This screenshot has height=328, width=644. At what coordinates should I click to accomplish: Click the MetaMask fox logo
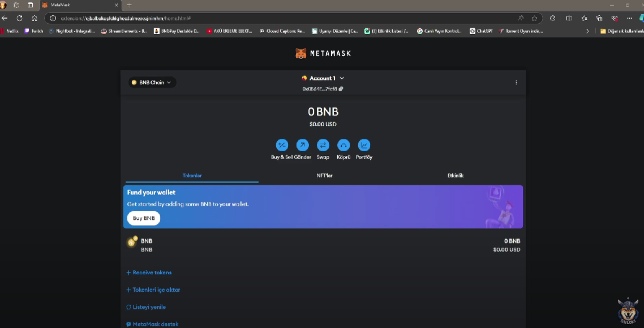click(x=301, y=53)
